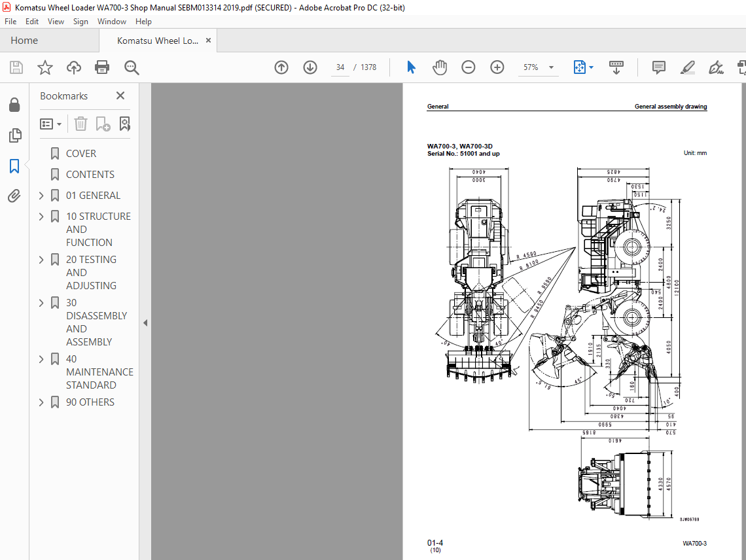Expand the 90 OTHERS bookmark

click(41, 402)
